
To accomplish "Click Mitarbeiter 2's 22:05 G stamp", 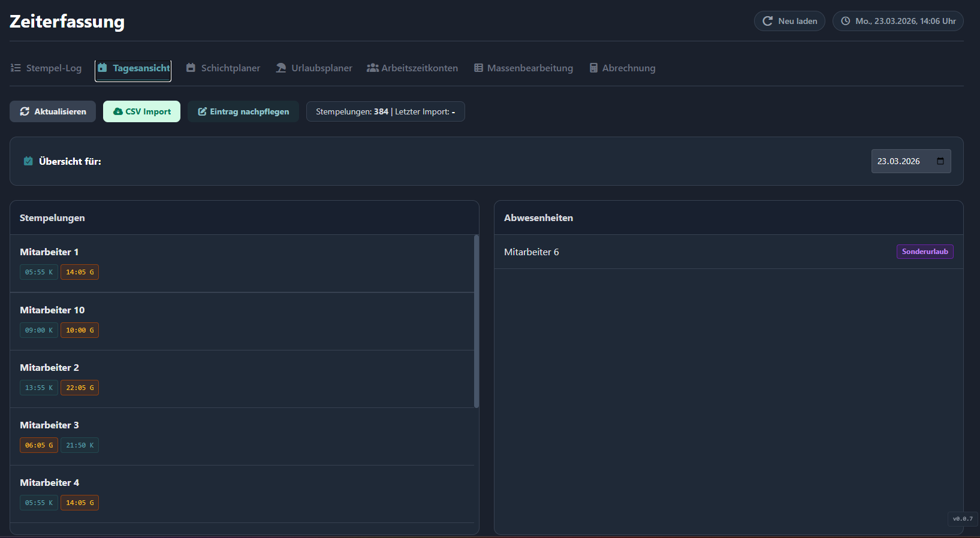I will pyautogui.click(x=80, y=388).
